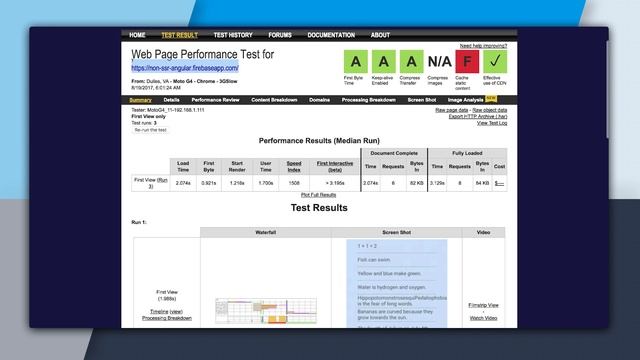Viewport: 640px width, 360px height.
Task: Open TEST HISTORY in the top navigation
Action: click(233, 35)
